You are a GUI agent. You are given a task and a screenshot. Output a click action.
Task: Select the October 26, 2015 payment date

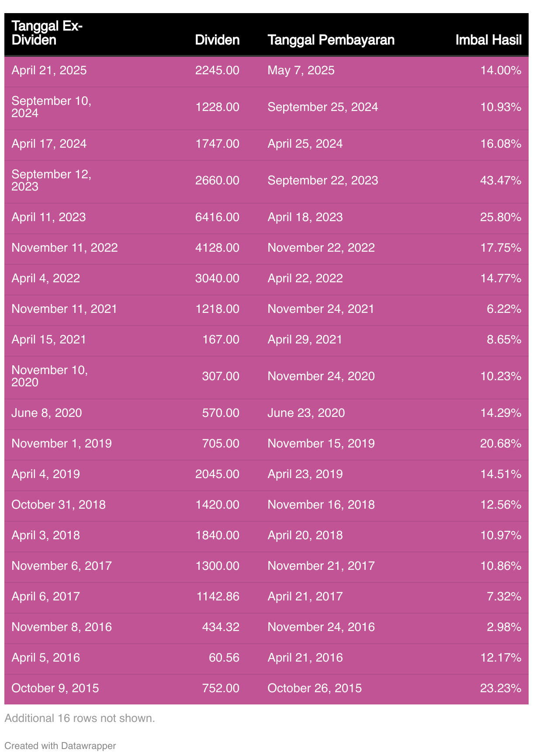tap(315, 688)
